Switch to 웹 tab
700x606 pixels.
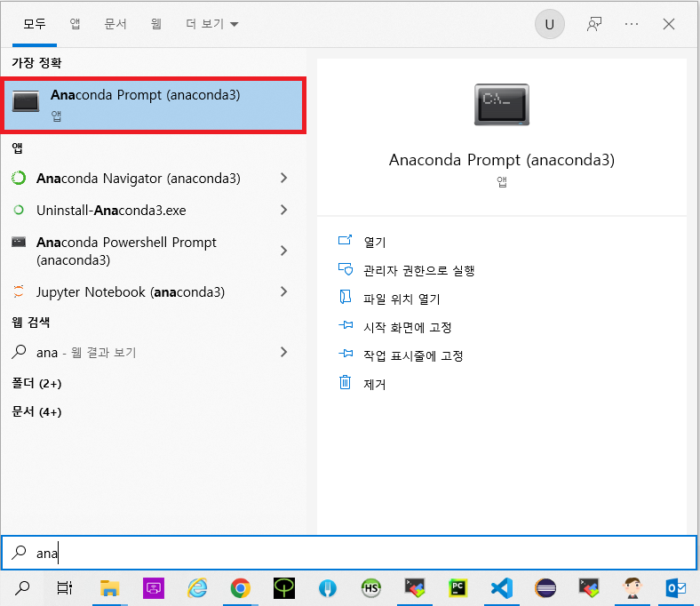click(155, 24)
